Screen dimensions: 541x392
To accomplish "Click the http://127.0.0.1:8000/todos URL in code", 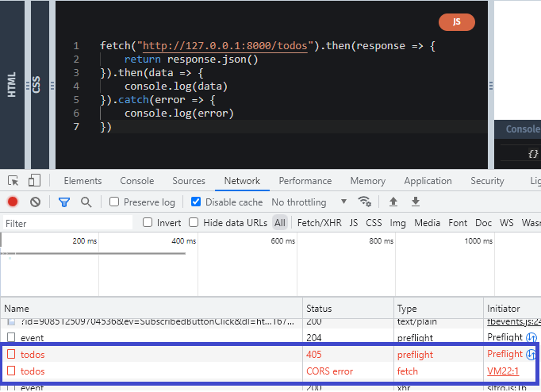I will [225, 46].
